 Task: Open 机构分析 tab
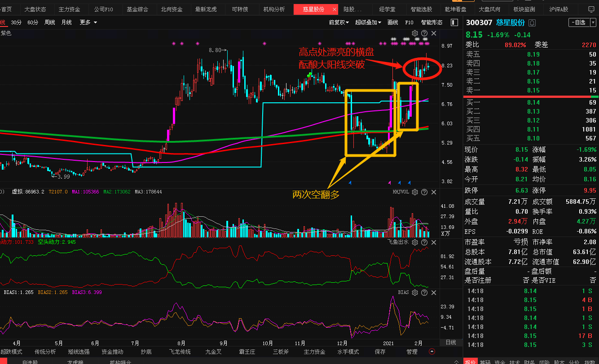coord(274,9)
